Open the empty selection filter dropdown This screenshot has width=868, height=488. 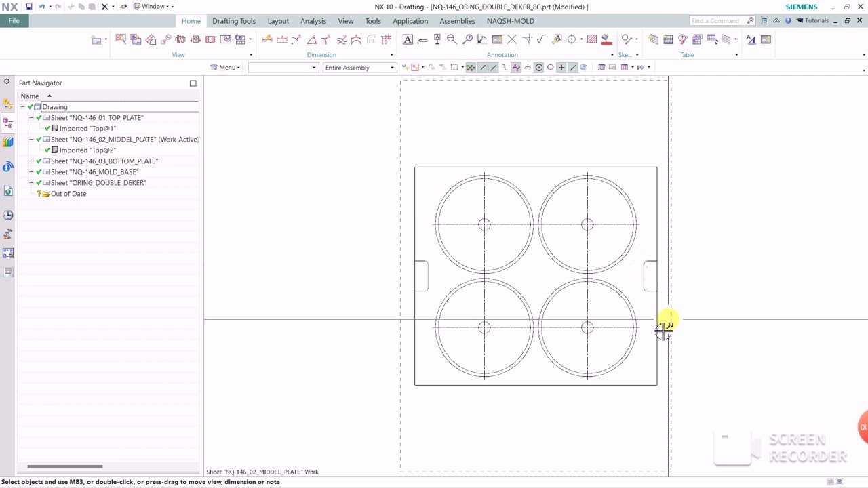tap(283, 68)
